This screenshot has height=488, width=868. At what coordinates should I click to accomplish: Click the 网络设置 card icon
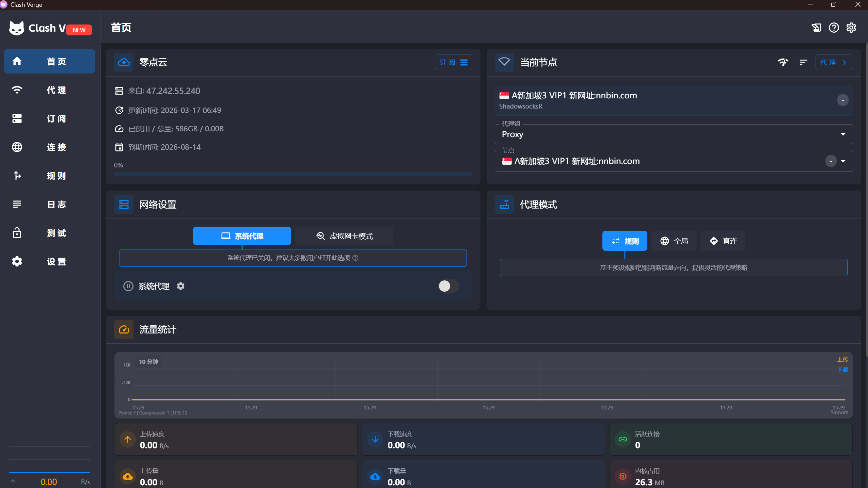coord(124,205)
